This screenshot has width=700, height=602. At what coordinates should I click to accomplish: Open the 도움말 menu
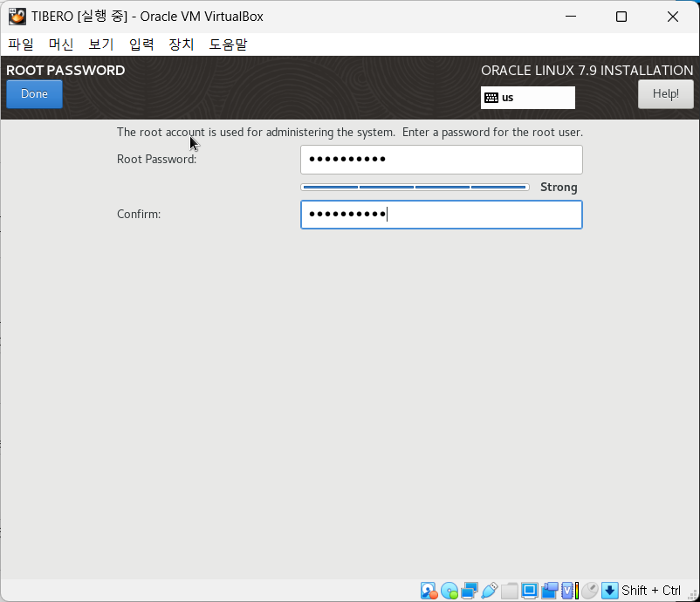[228, 44]
